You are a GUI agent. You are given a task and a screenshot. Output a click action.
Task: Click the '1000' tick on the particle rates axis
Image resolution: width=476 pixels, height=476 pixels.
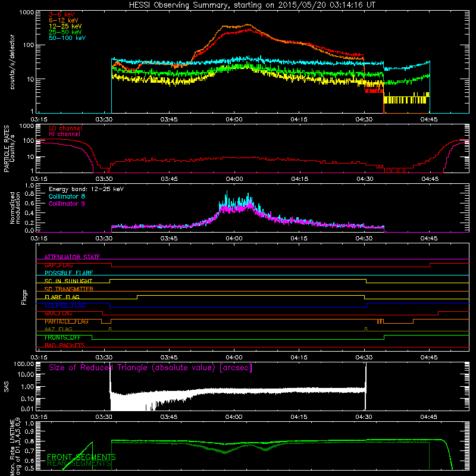27,126
